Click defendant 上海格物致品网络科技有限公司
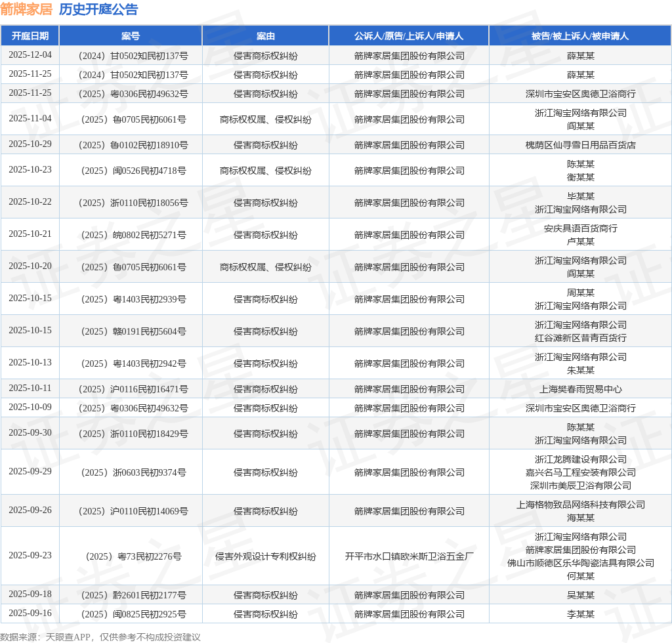 581,505
